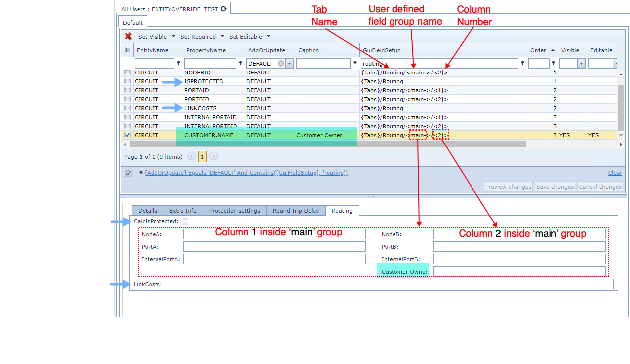Screen dimensions: 630x364
Task: Expand the Visible column filter dropdown
Action: 581,64
